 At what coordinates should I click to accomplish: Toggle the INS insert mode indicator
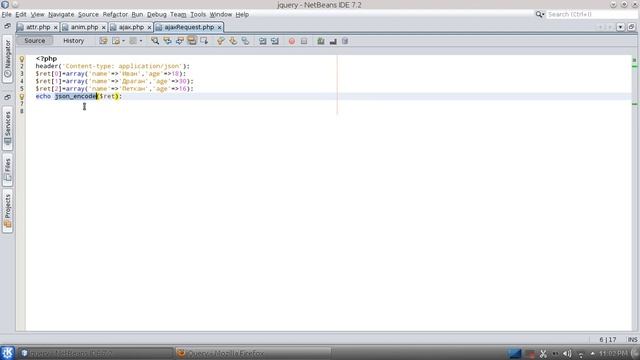click(632, 340)
